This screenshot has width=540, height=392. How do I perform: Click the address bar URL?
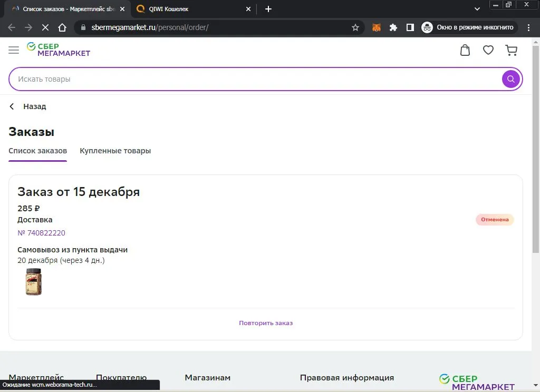click(x=150, y=27)
